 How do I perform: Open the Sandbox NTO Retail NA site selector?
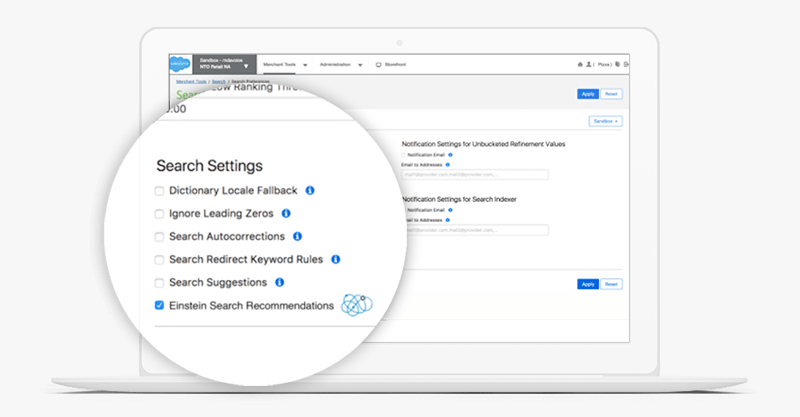(x=224, y=64)
